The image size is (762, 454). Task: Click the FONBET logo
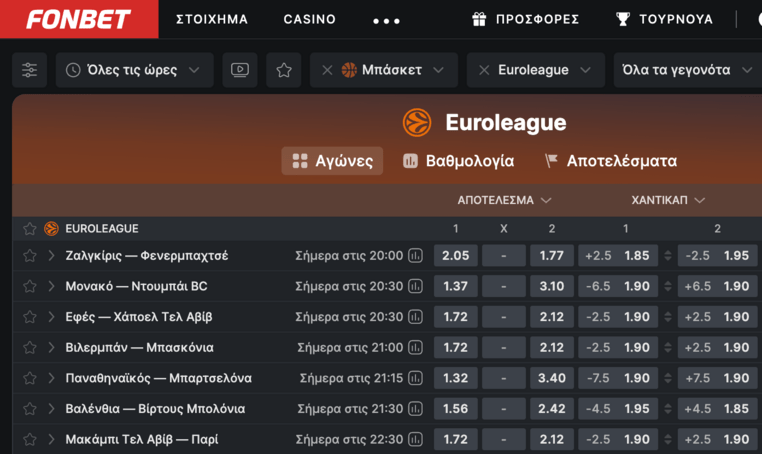(x=79, y=19)
